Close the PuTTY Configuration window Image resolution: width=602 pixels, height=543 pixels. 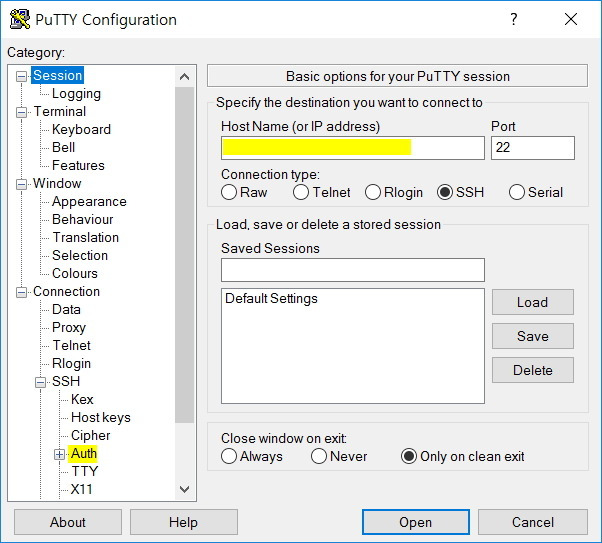(x=571, y=19)
